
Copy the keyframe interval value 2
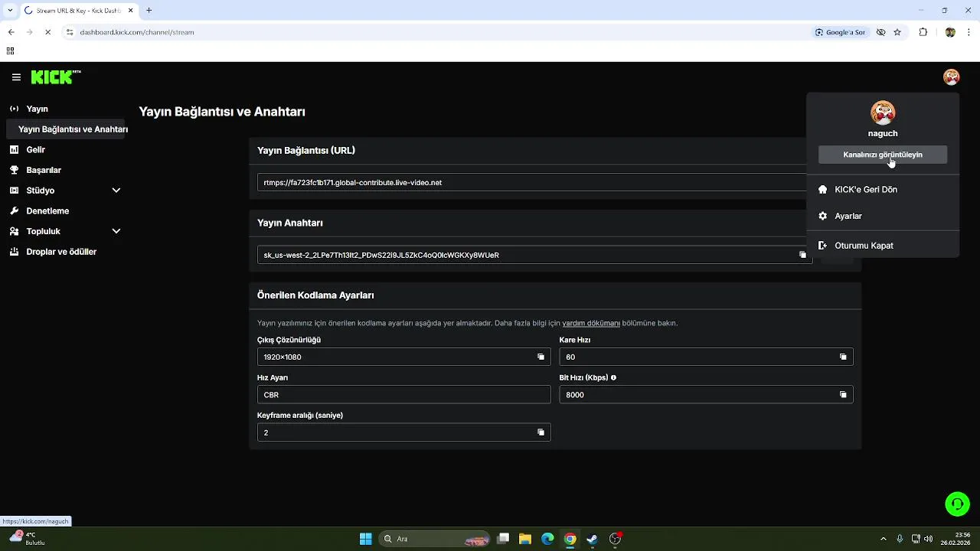pyautogui.click(x=541, y=432)
